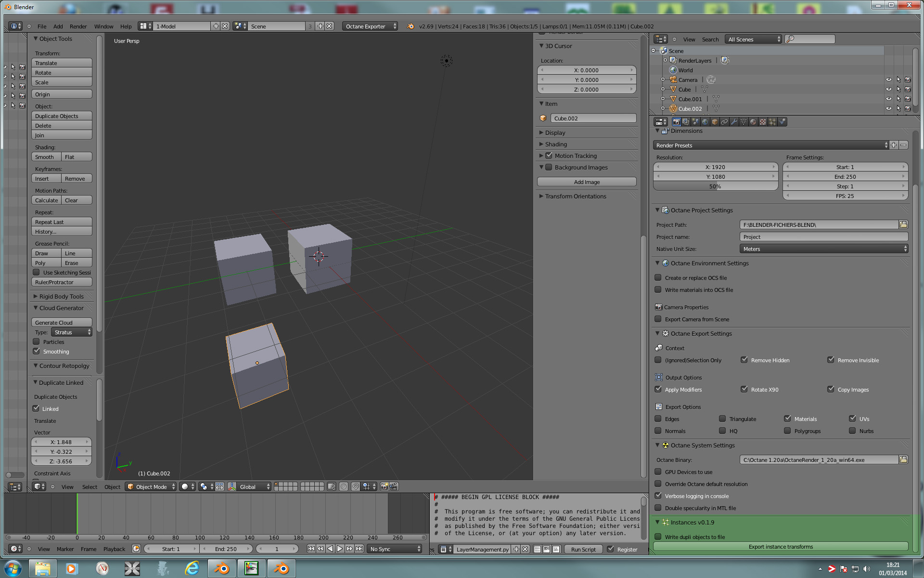The image size is (924, 578).
Task: Uncheck the Rotate X90 option
Action: click(744, 389)
